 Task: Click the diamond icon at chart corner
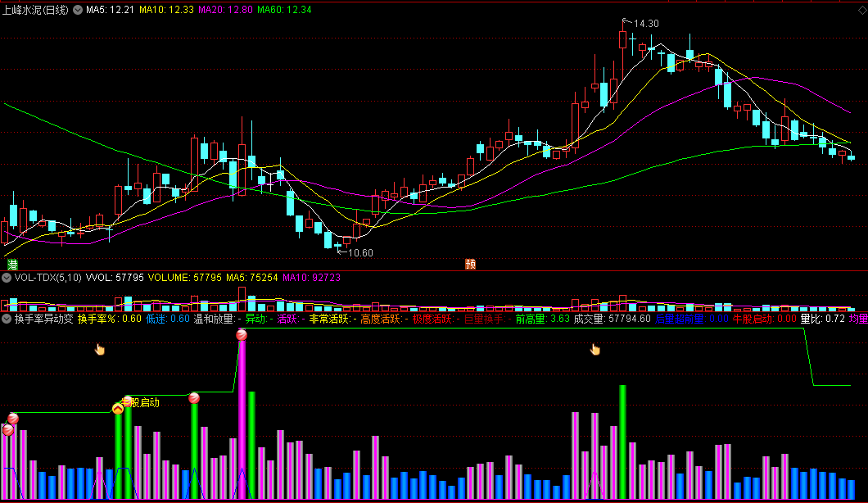(862, 10)
